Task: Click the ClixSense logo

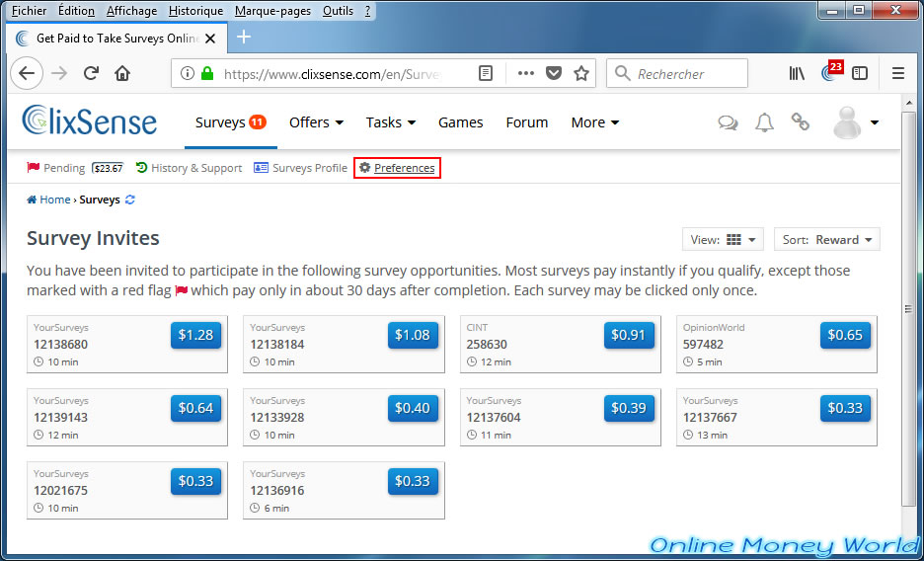Action: [90, 120]
